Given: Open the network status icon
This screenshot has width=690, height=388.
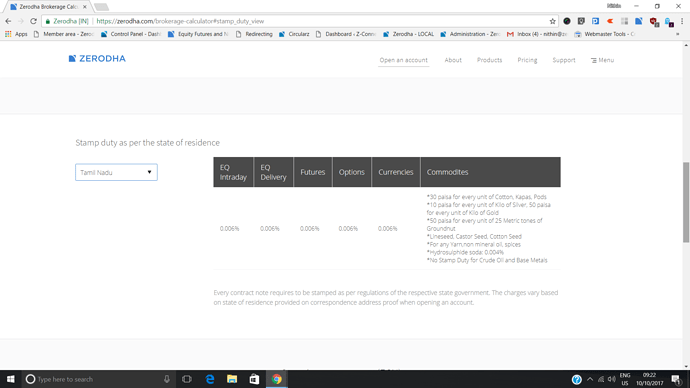Looking at the screenshot, I should 601,379.
